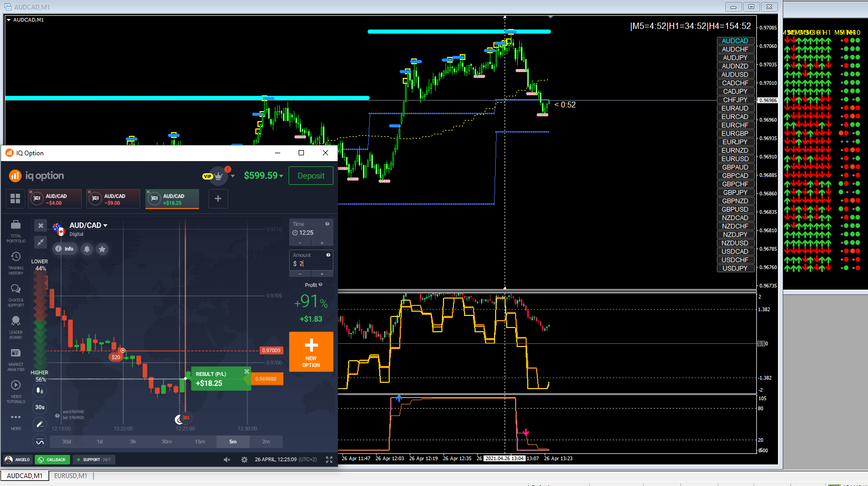This screenshot has height=486, width=868.
Task: Open Chats & Support panel
Action: (16, 295)
